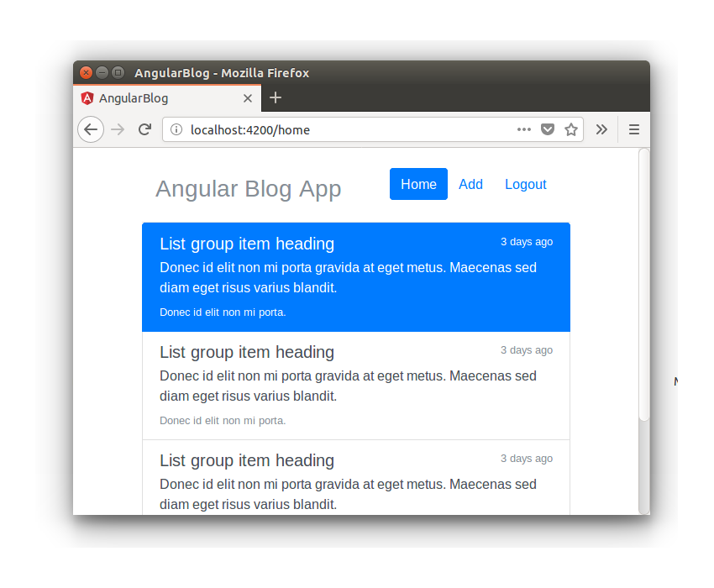The width and height of the screenshot is (714, 588).
Task: Close the Firefox window with the red button
Action: pyautogui.click(x=86, y=72)
